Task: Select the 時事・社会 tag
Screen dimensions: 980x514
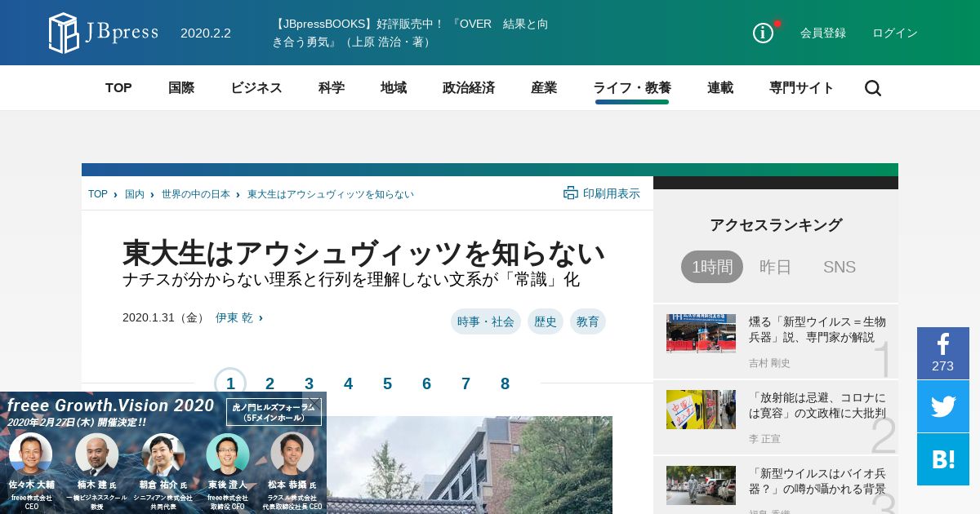Action: coord(486,321)
